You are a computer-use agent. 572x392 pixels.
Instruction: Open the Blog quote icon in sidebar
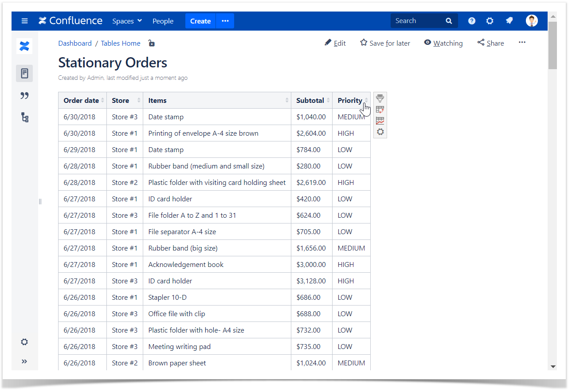24,95
